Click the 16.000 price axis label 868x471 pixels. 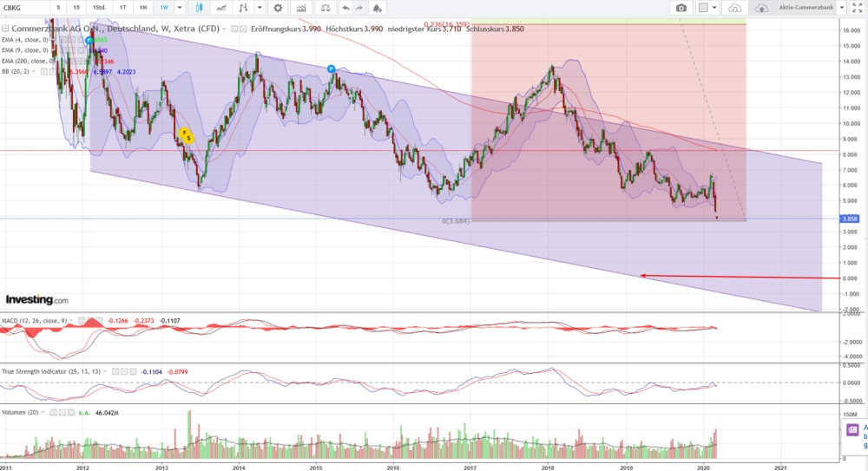click(x=851, y=30)
